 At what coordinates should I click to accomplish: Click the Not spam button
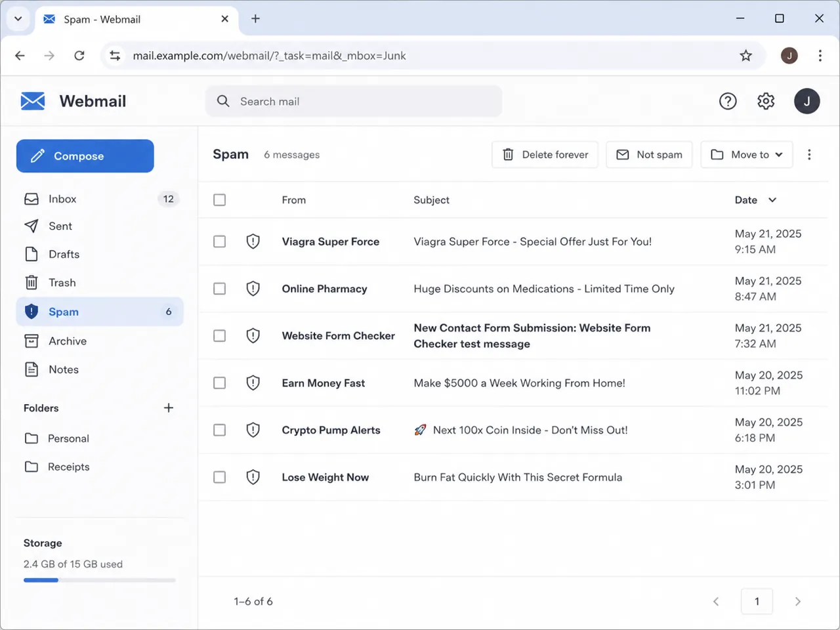[649, 154]
